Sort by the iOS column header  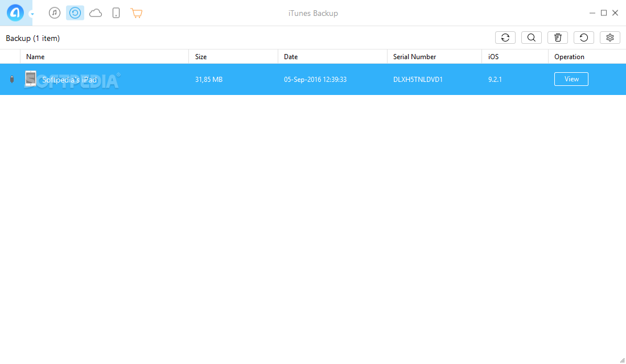coord(515,57)
